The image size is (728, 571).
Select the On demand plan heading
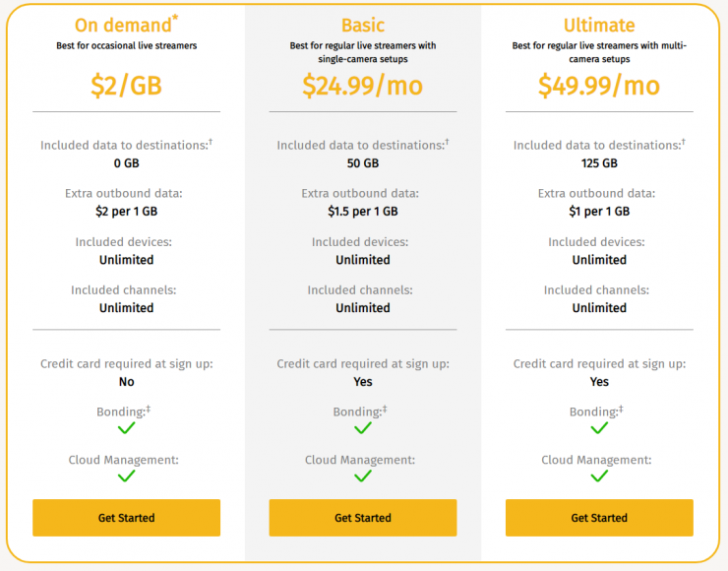120,25
